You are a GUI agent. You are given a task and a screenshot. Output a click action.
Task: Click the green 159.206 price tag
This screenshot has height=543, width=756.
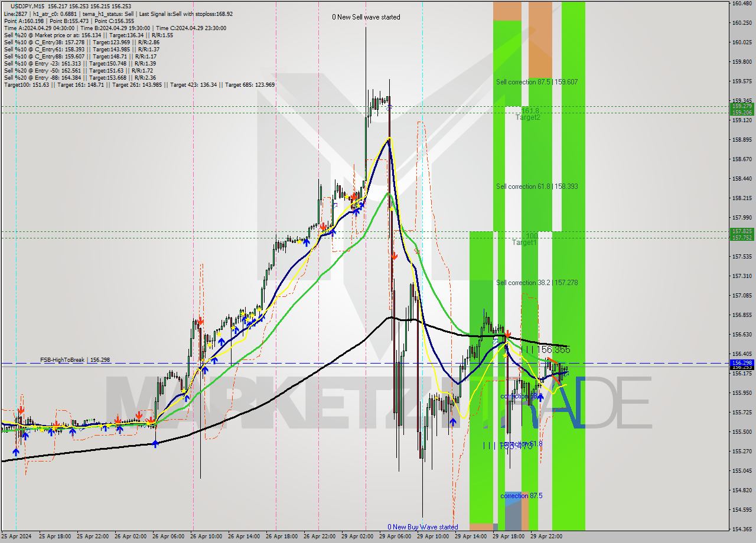(742, 112)
